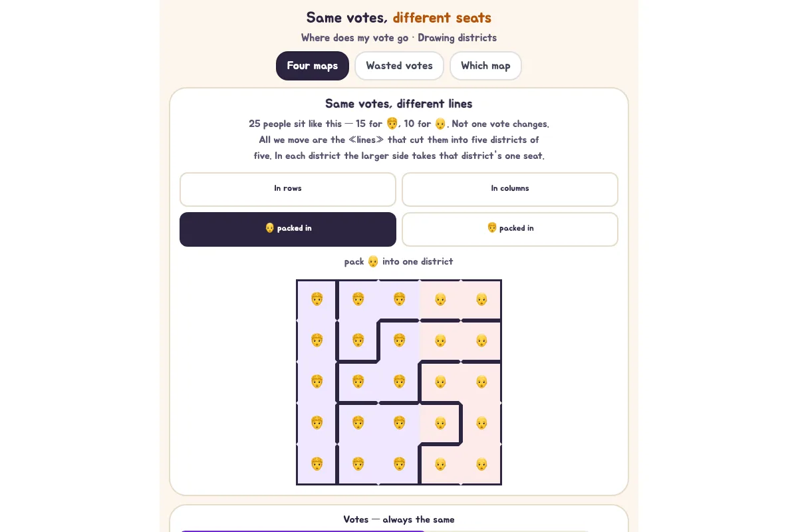Select the In rows map option

(288, 190)
